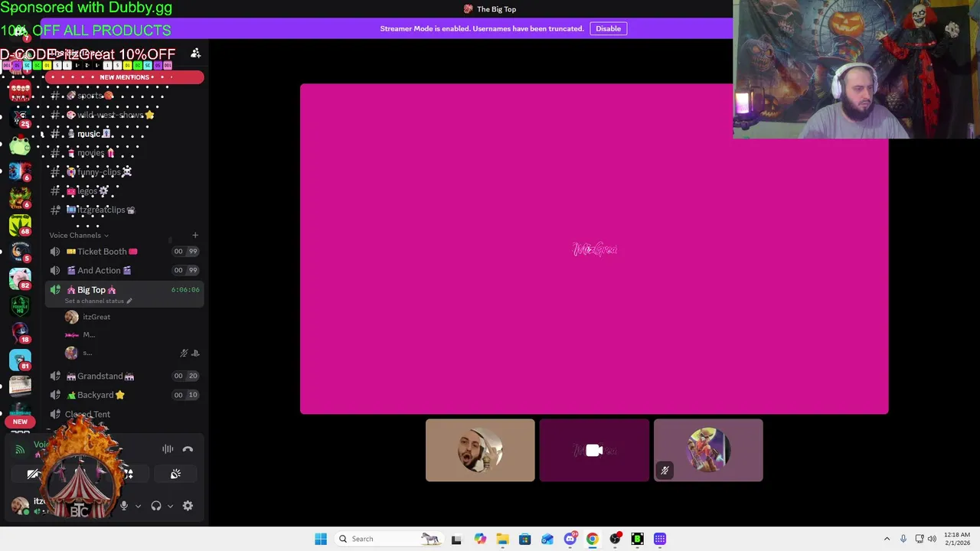Disconnect from voice with hang-up icon
980x551 pixels.
(x=188, y=449)
